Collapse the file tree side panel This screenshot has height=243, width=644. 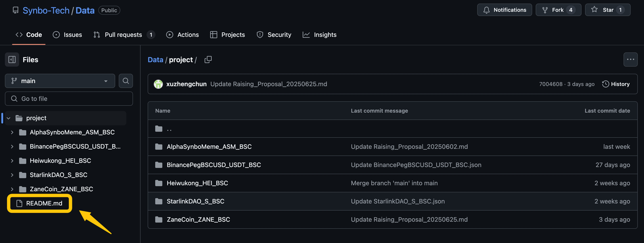tap(12, 59)
